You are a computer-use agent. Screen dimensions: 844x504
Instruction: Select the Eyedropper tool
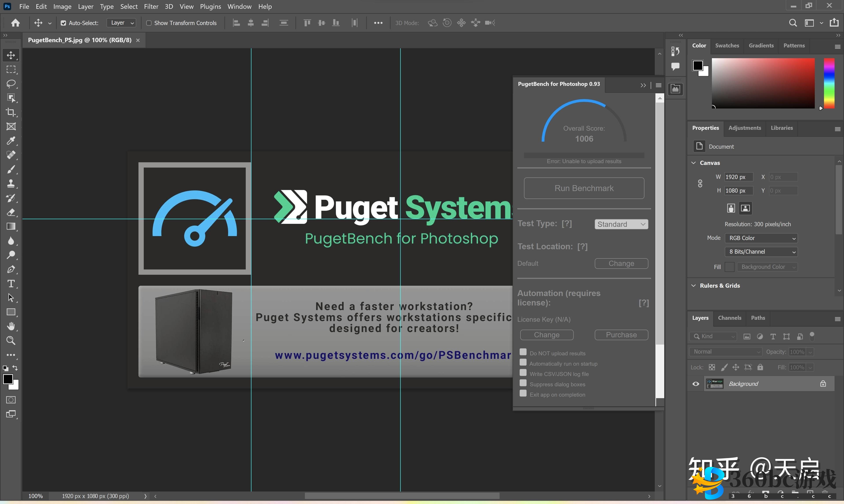tap(11, 141)
